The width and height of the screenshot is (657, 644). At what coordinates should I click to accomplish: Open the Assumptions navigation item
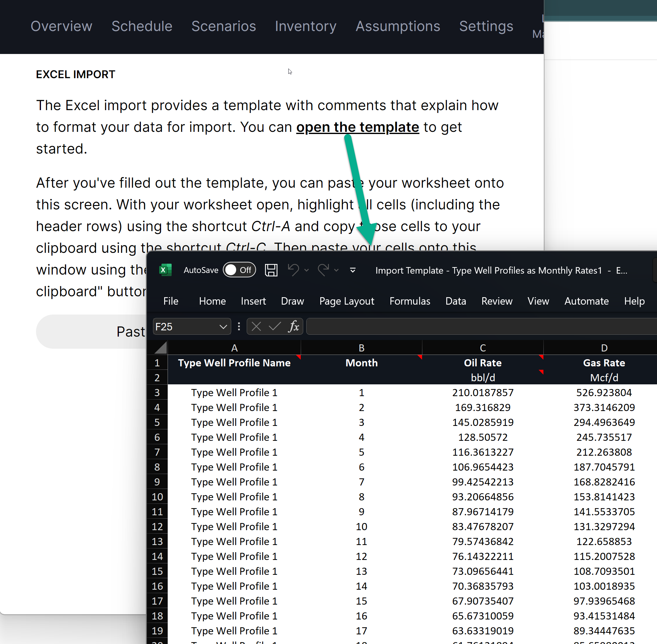pos(398,26)
